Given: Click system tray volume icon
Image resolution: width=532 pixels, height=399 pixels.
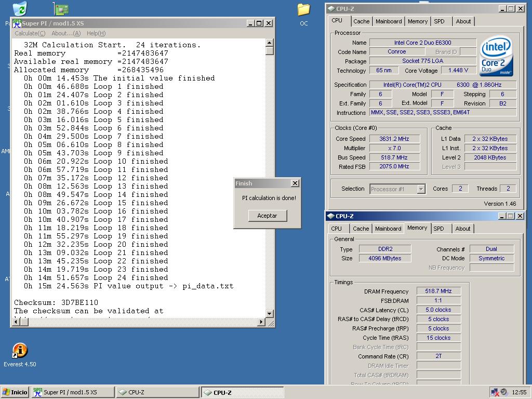Looking at the screenshot, I should [504, 392].
